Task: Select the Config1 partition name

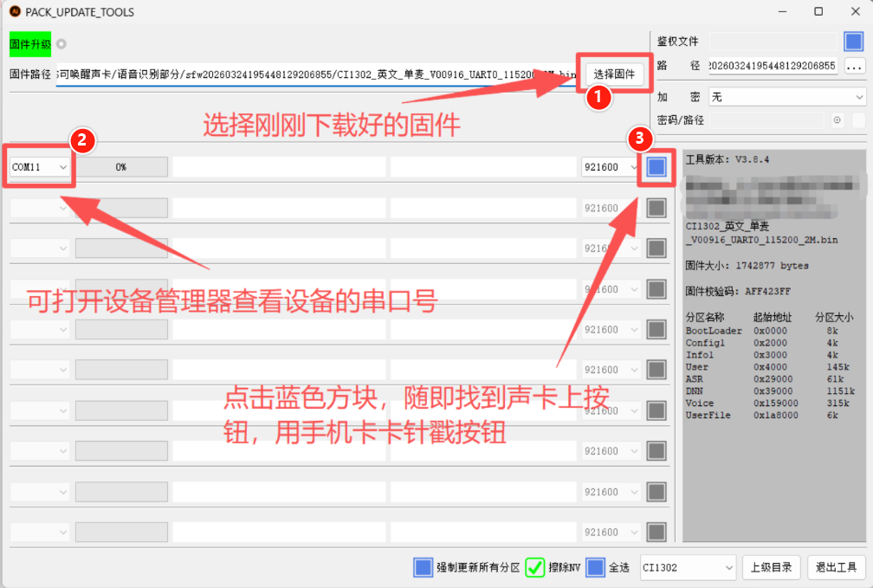Action: (x=705, y=343)
